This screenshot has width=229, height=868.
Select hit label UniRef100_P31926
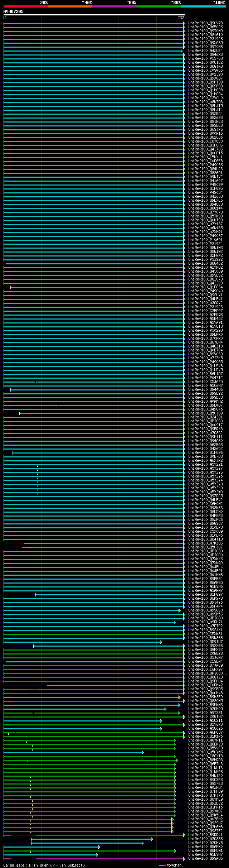[x=205, y=39]
